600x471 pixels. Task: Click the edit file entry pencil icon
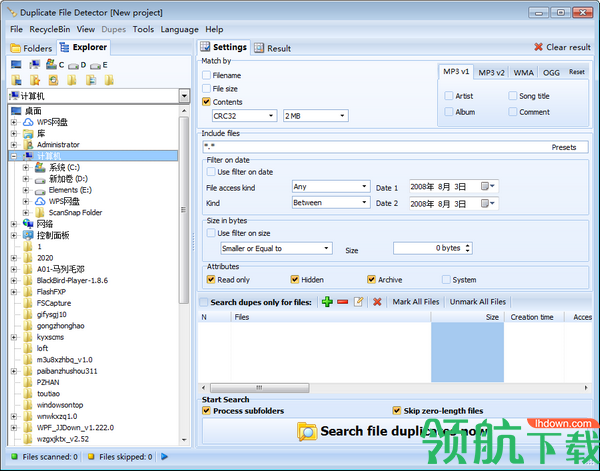(358, 302)
